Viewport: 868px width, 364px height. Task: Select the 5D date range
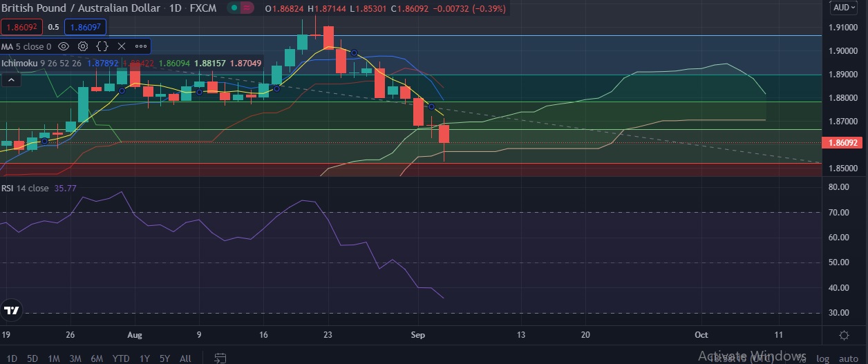(x=32, y=358)
